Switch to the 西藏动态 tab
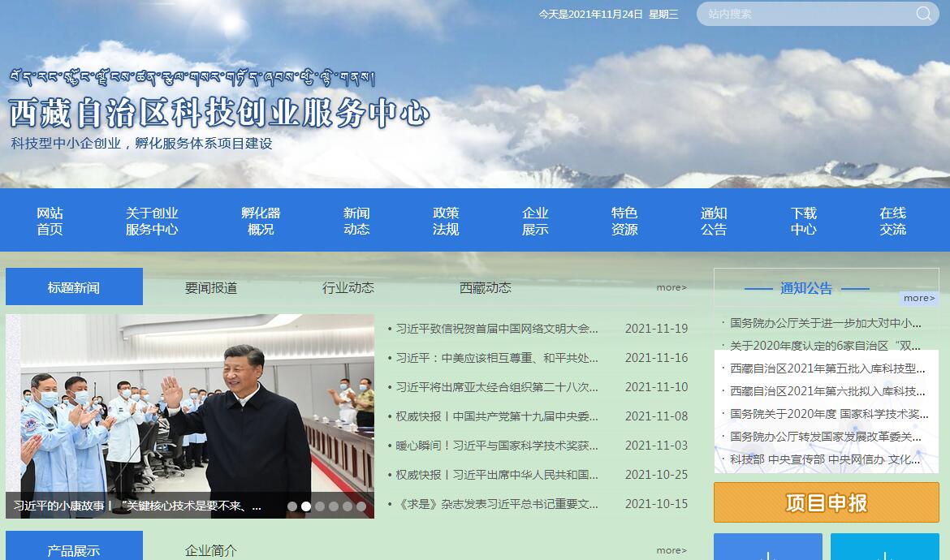The image size is (950, 560). pos(486,287)
